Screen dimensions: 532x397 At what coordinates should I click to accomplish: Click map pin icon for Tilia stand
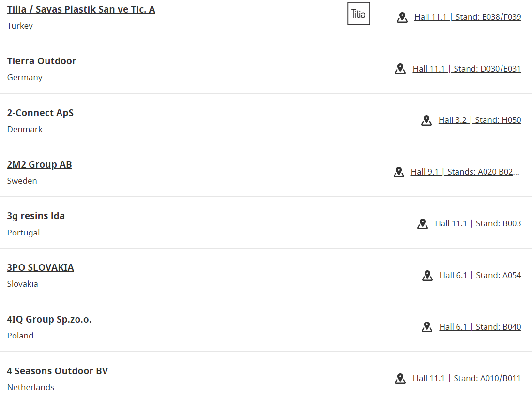pyautogui.click(x=402, y=17)
